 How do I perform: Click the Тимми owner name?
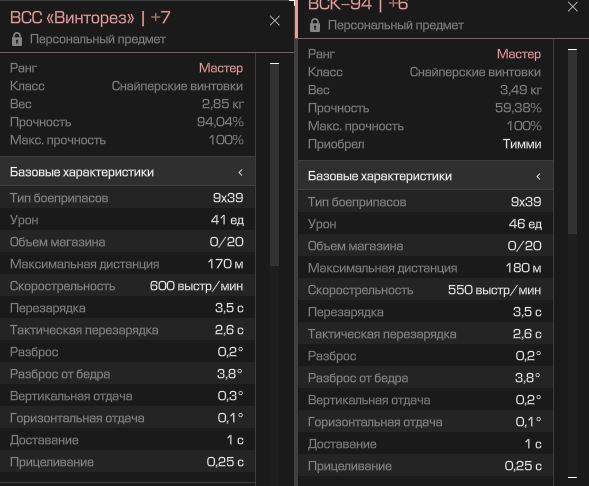[522, 144]
